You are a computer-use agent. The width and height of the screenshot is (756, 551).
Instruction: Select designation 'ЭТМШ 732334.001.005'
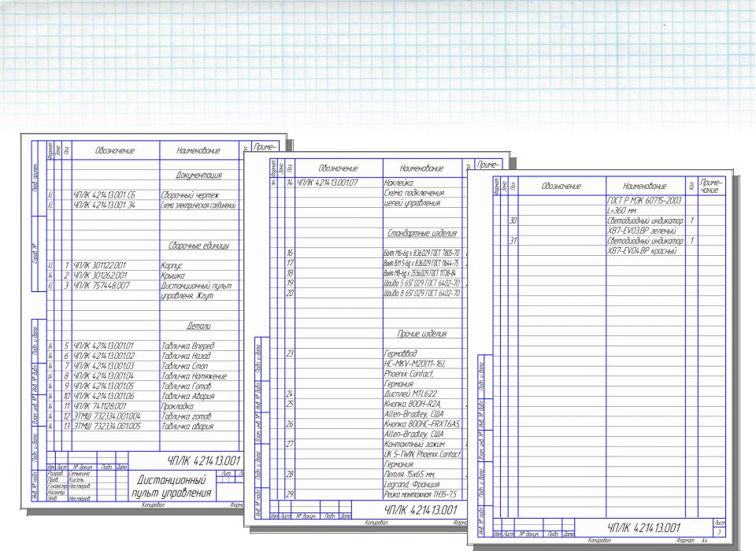pyautogui.click(x=107, y=427)
